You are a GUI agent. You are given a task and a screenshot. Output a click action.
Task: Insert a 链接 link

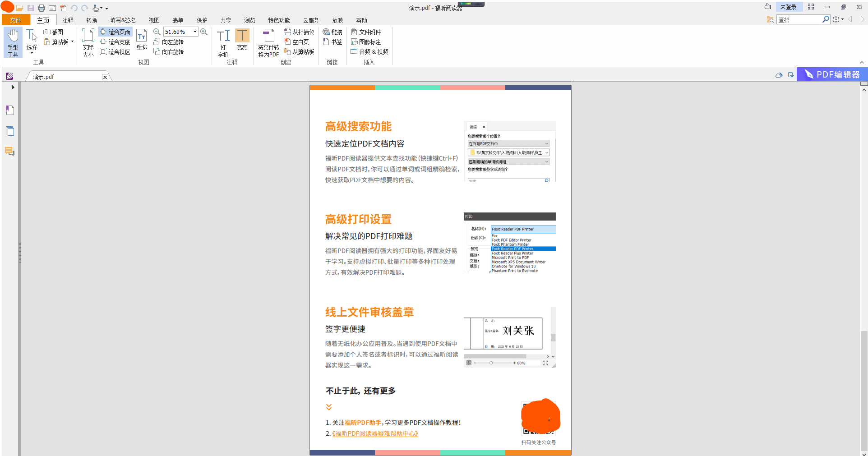tap(332, 32)
